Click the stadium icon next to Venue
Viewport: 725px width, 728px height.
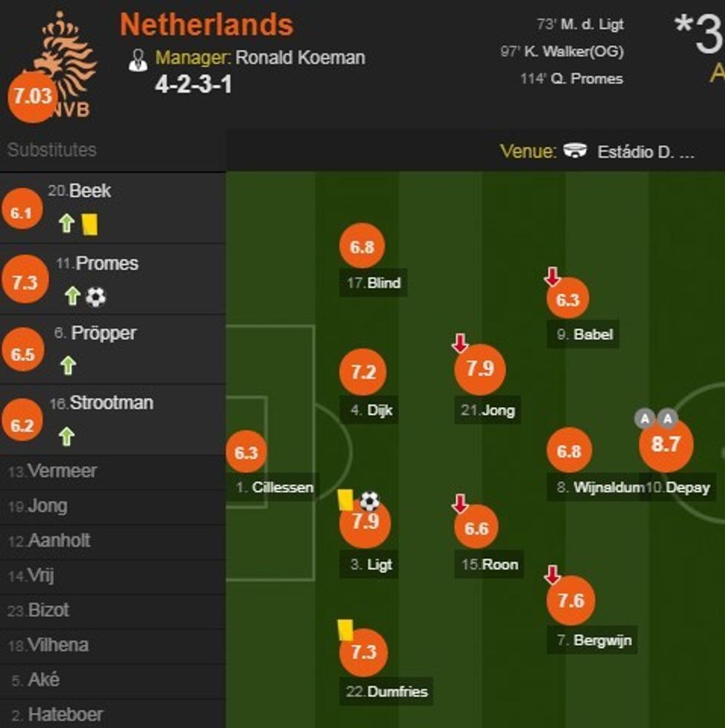click(x=575, y=151)
